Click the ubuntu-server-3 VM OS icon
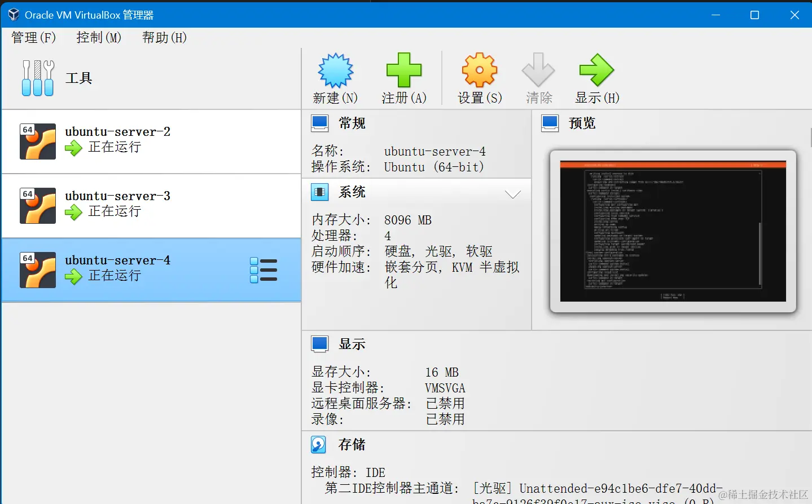 click(x=38, y=206)
